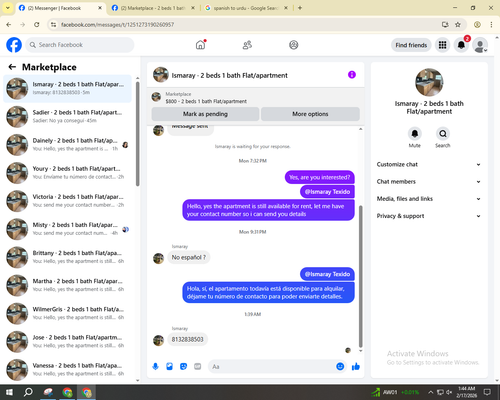The width and height of the screenshot is (500, 400).
Task: Open Chrome three-dot menu
Action: 491,24
